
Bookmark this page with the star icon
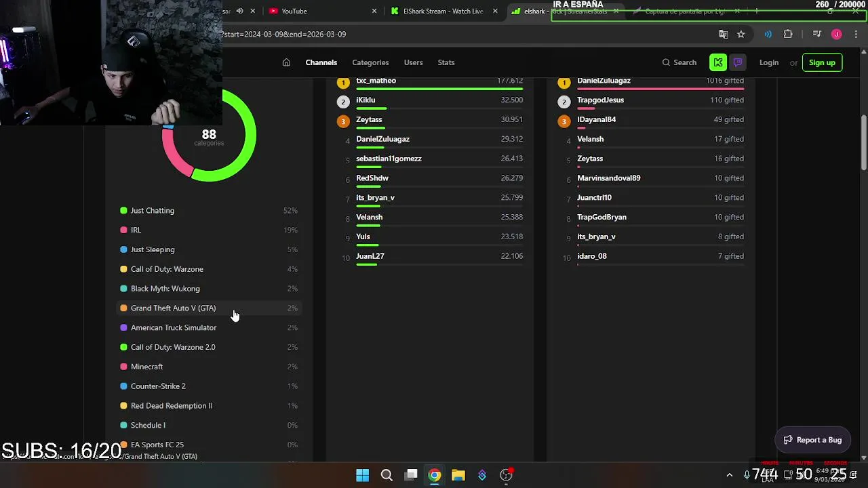741,34
